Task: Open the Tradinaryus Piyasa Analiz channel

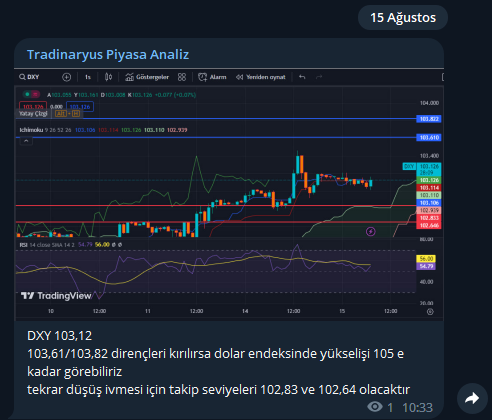Action: pyautogui.click(x=108, y=54)
